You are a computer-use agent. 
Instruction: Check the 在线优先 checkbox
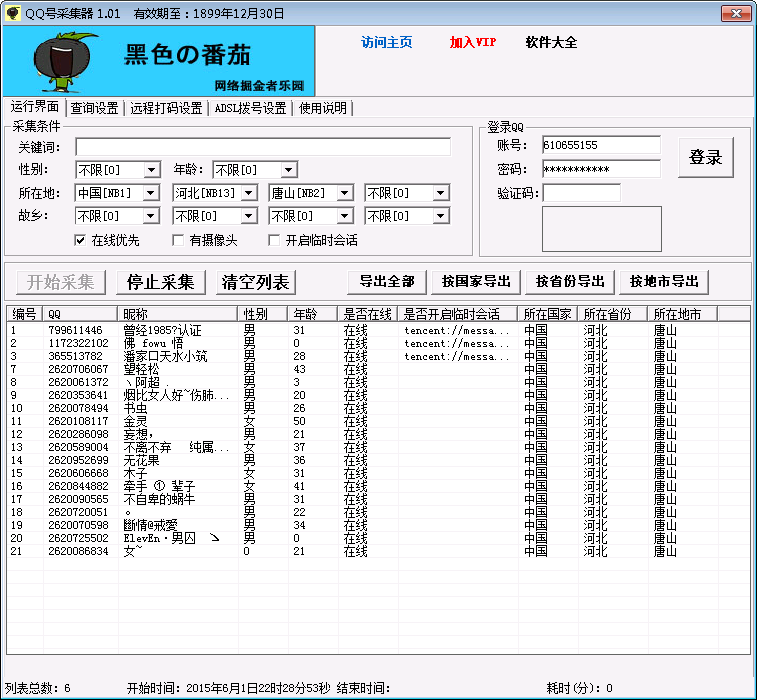coord(81,240)
